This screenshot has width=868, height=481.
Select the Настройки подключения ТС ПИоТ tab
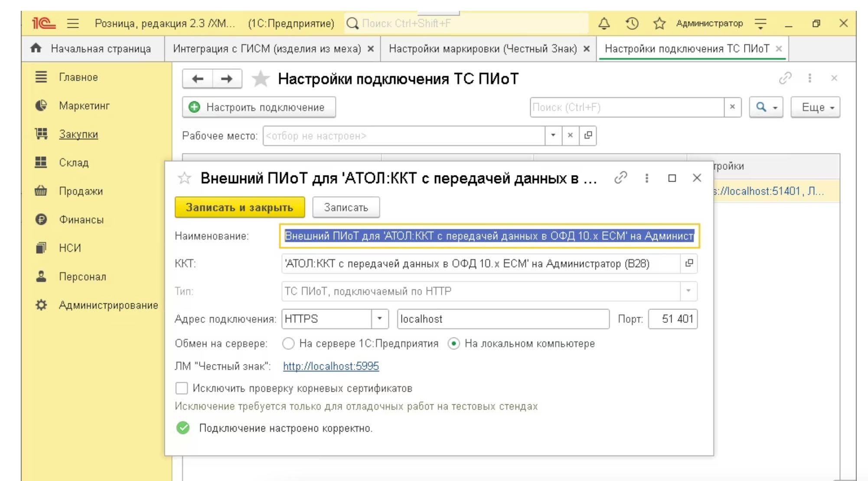(x=687, y=49)
